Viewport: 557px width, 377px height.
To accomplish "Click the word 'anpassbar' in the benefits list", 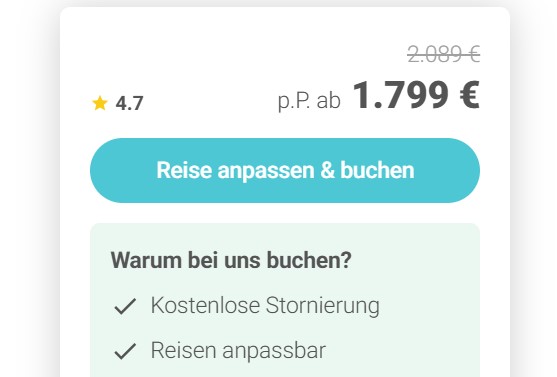I will 274,351.
